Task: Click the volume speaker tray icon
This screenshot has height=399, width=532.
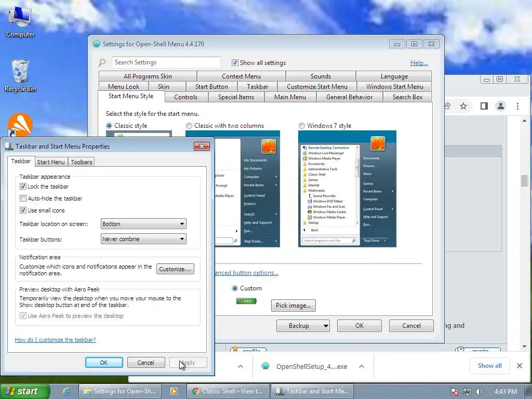Action: coord(479,392)
